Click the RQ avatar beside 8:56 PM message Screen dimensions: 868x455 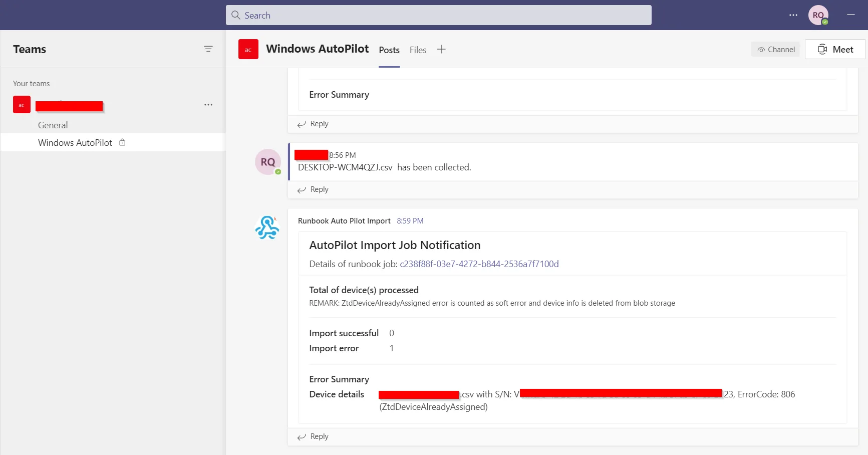[x=268, y=162]
